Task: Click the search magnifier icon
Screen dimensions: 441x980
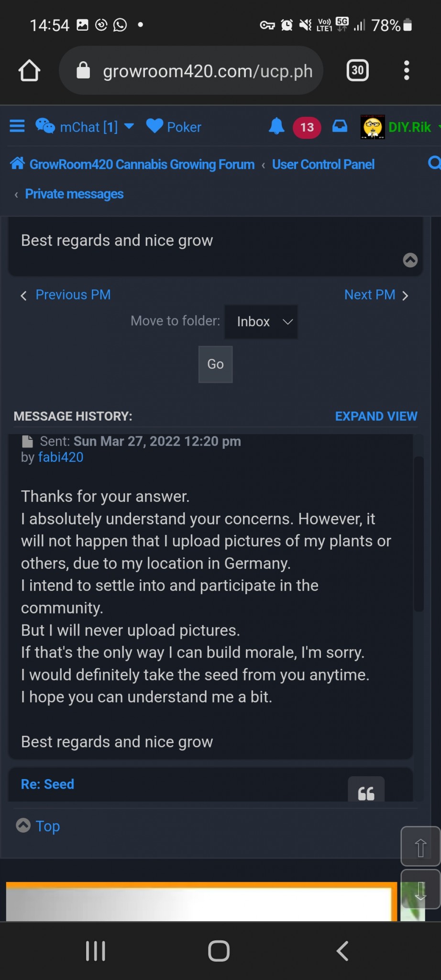Action: click(x=434, y=164)
